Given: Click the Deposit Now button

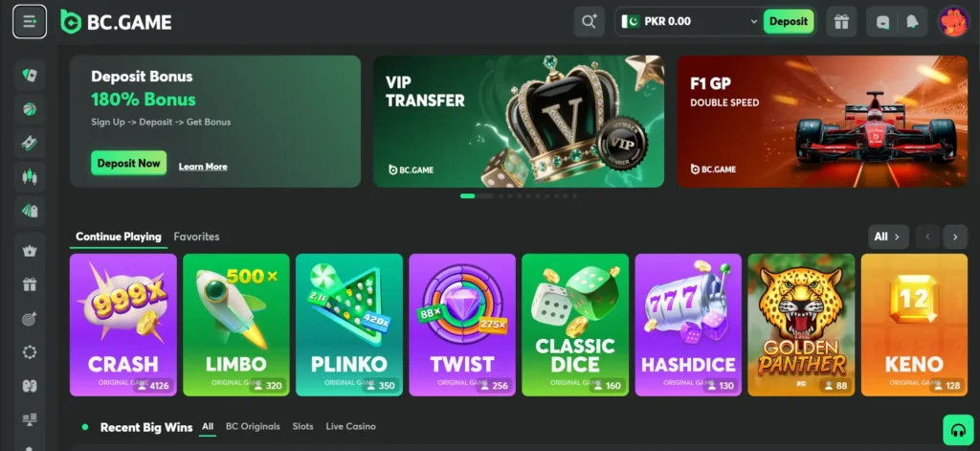Looking at the screenshot, I should tap(129, 164).
